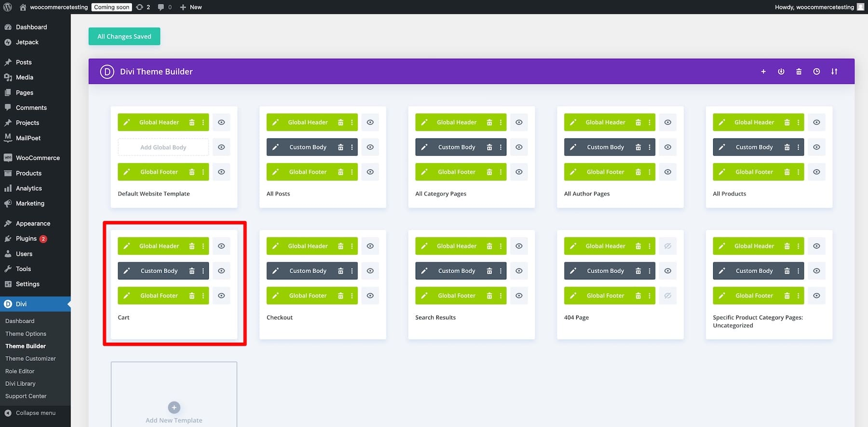868x427 pixels.
Task: Click the Checkout template title
Action: (280, 317)
